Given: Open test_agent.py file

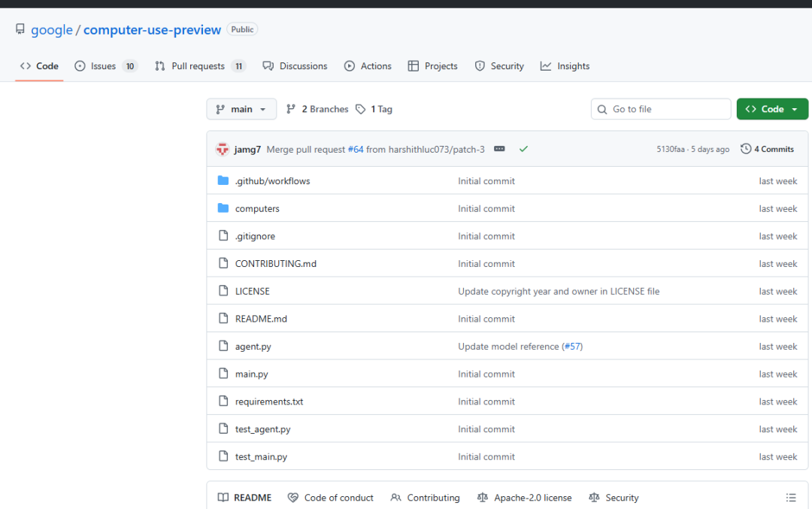Looking at the screenshot, I should click(x=263, y=429).
